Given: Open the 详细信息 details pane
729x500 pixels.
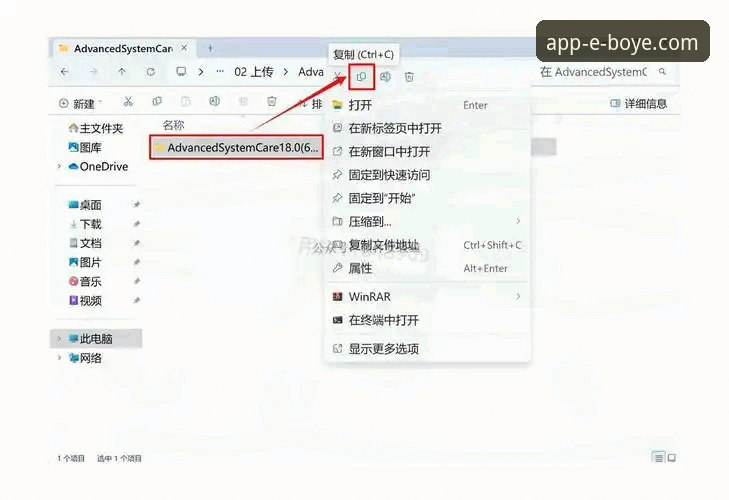Looking at the screenshot, I should [x=638, y=103].
